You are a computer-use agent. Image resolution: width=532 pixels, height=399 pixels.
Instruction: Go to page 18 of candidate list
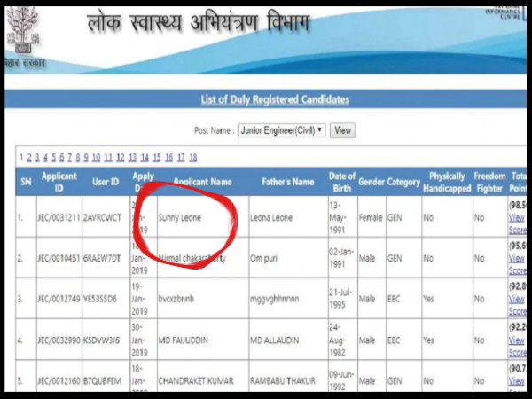(193, 158)
